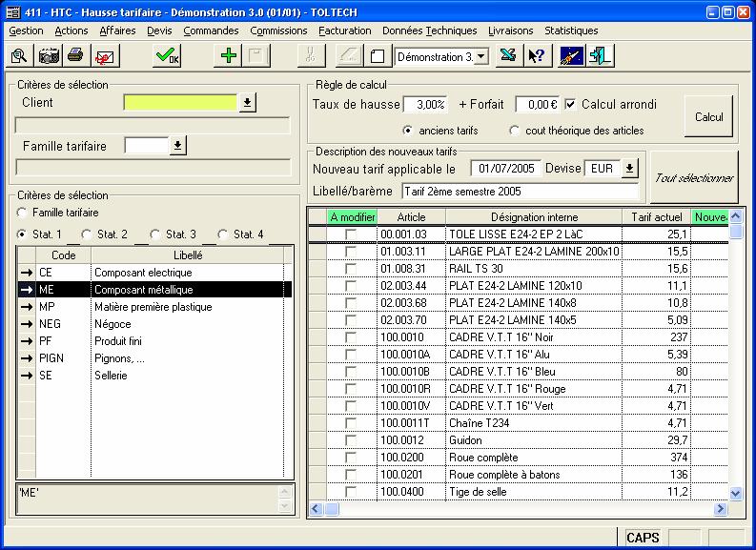The image size is (756, 550).
Task: Open the Actions menu
Action: coord(72,31)
